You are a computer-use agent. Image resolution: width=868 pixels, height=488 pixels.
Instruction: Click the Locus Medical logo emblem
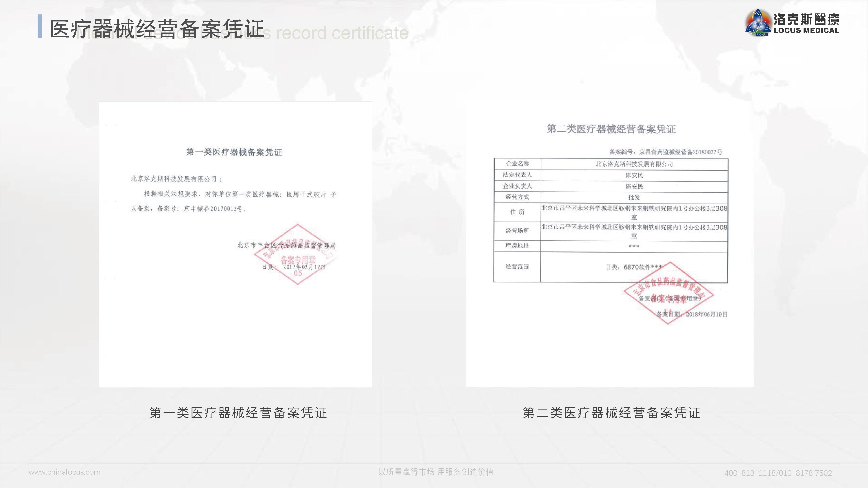(x=758, y=23)
